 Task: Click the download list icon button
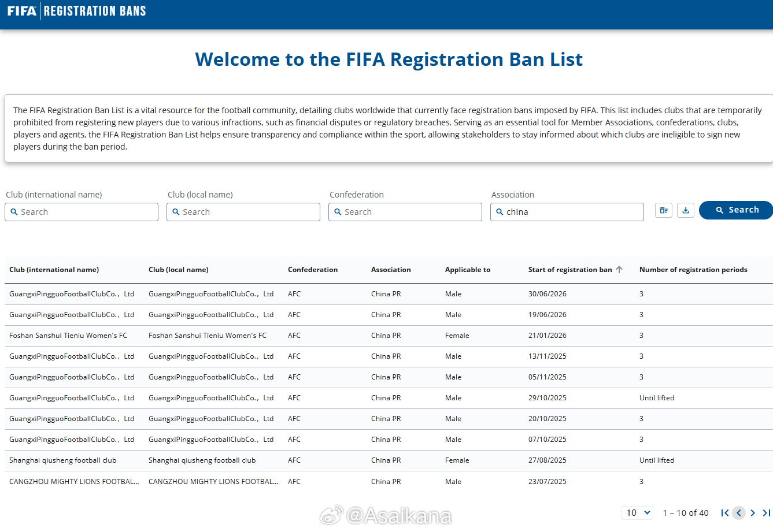click(686, 210)
